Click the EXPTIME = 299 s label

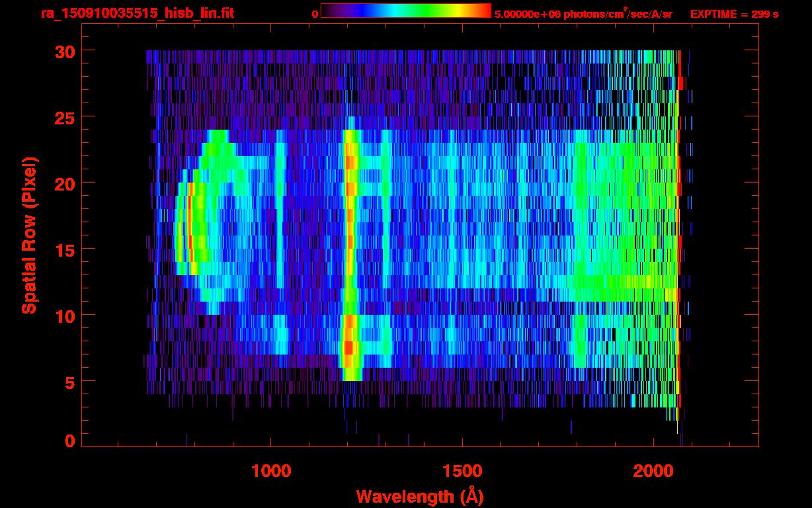coord(734,14)
